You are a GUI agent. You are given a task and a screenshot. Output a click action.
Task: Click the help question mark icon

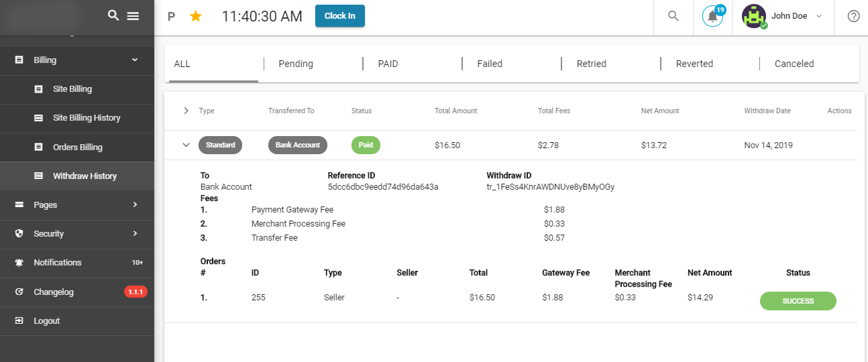tap(853, 16)
